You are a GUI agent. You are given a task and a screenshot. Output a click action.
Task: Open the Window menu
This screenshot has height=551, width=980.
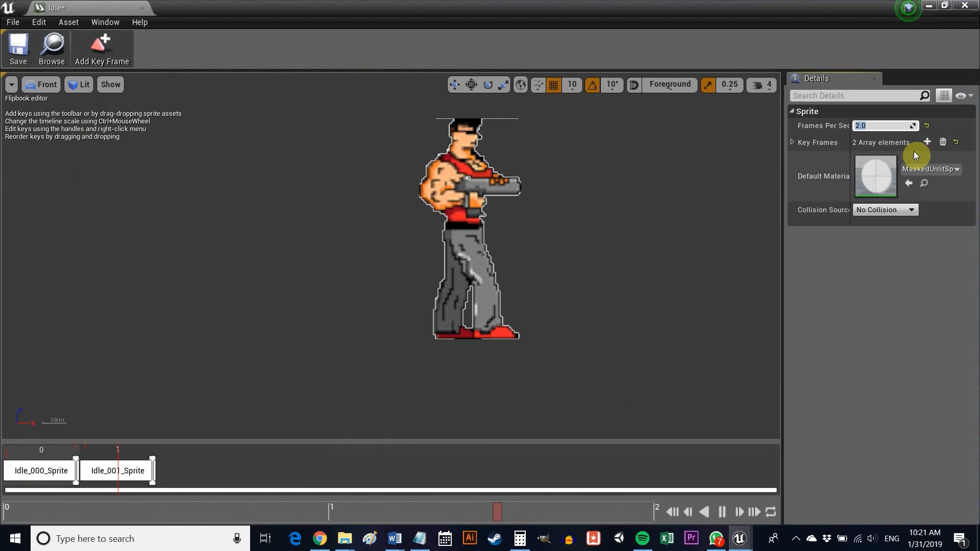105,22
